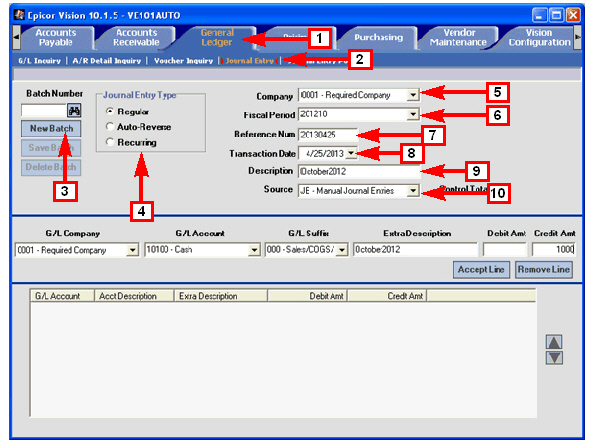Click the Credit Amt grid column header
The height and width of the screenshot is (445, 594).
coord(387,296)
